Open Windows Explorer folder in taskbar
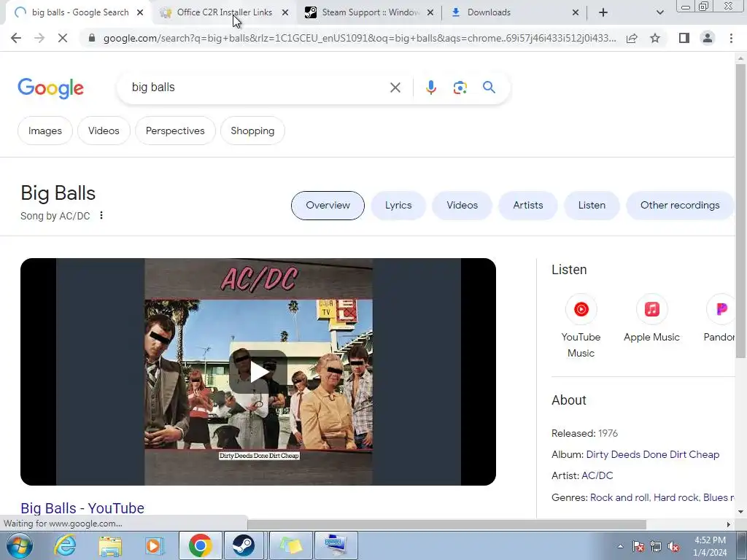This screenshot has height=560, width=747. 110,545
